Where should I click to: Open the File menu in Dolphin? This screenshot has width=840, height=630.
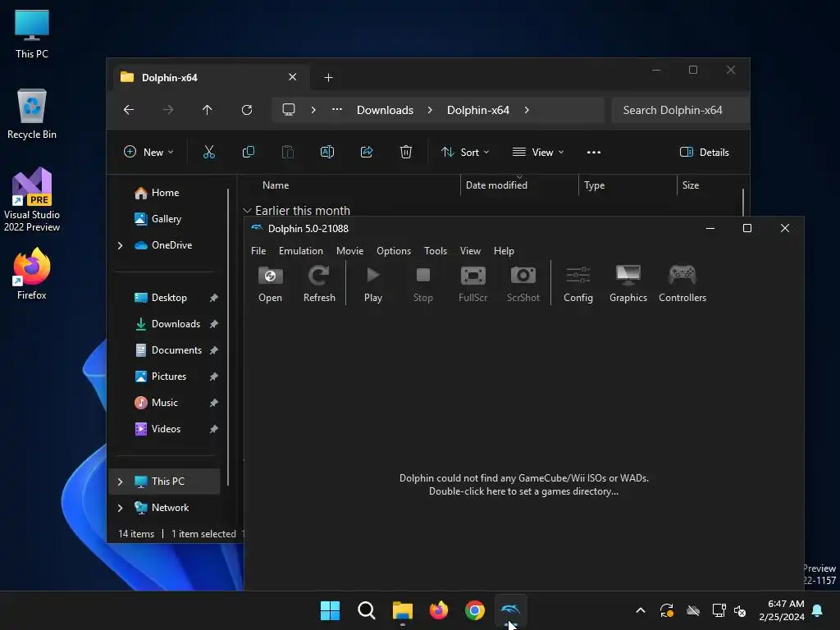pos(258,251)
